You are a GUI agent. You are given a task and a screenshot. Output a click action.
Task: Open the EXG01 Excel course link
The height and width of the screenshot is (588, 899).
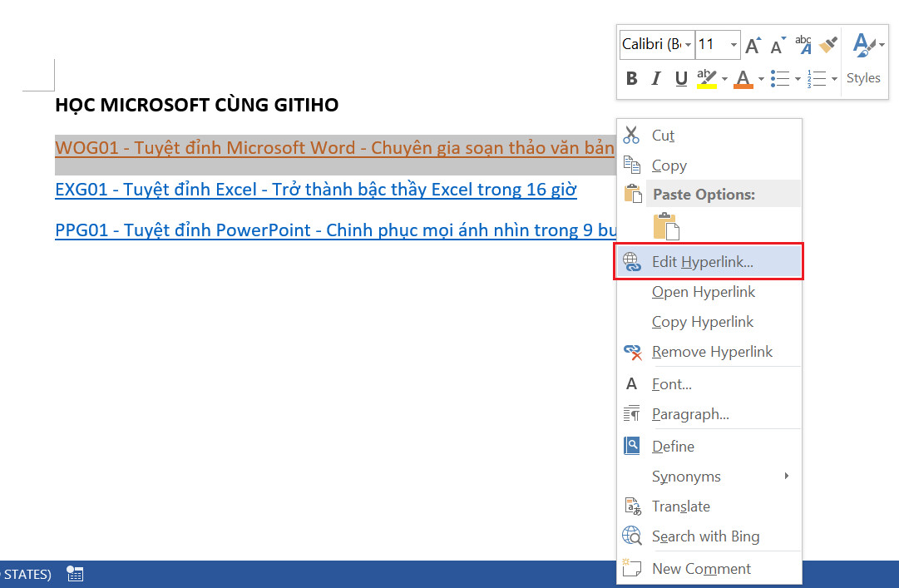(316, 189)
